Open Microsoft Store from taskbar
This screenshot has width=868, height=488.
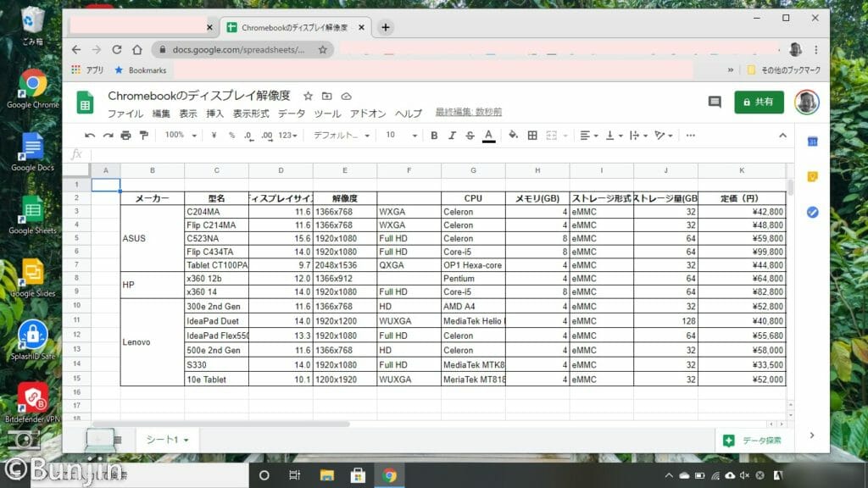(358, 475)
